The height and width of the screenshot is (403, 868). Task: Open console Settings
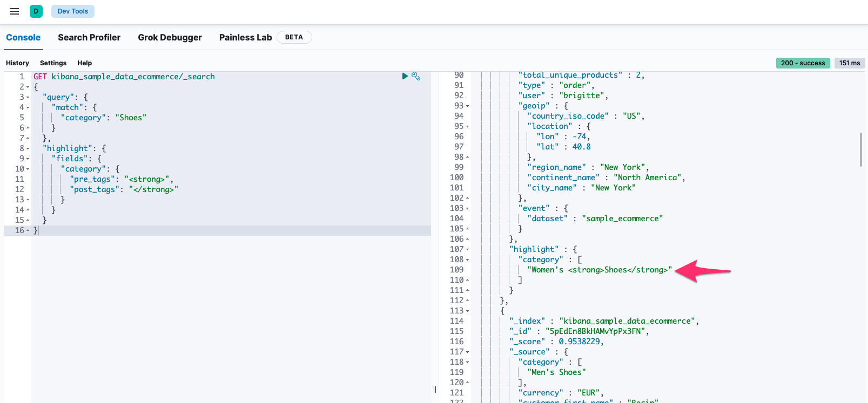click(53, 63)
